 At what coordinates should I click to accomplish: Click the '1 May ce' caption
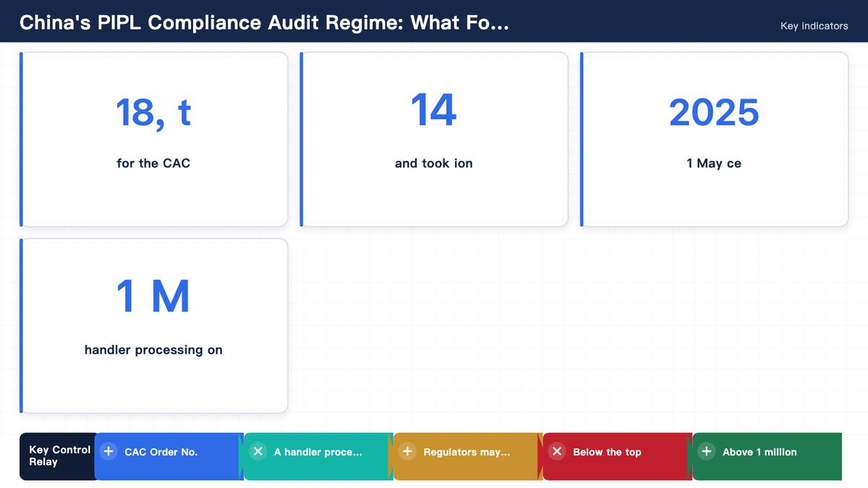click(714, 163)
